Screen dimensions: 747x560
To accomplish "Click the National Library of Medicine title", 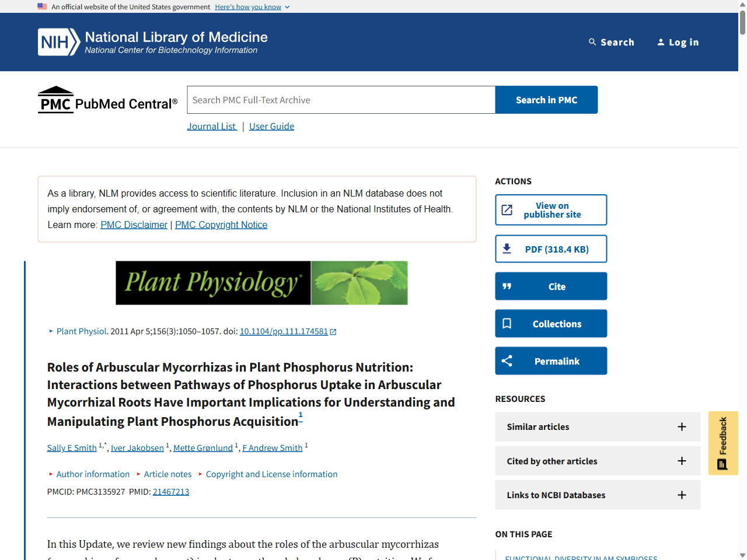I will click(176, 37).
